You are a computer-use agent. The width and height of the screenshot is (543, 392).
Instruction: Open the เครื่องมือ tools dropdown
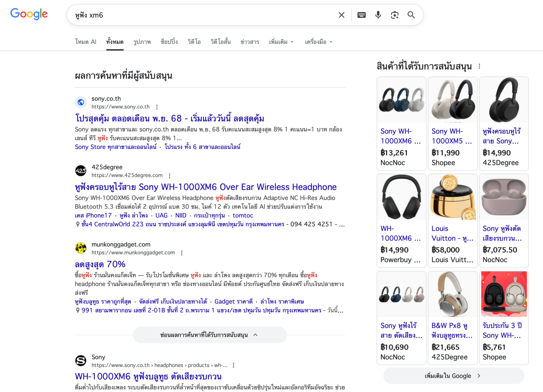click(318, 42)
